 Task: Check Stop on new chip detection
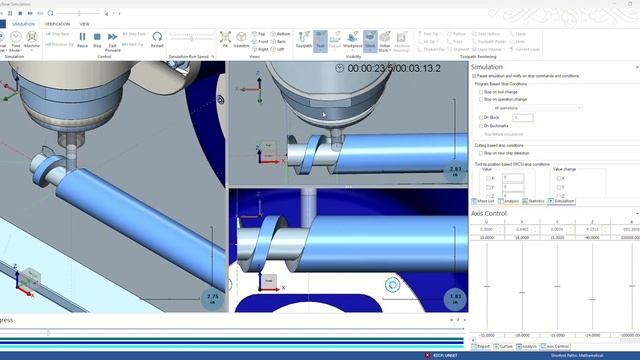(481, 153)
